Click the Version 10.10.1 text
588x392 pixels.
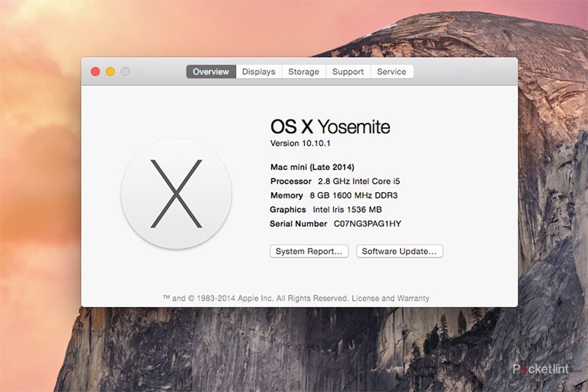(300, 143)
